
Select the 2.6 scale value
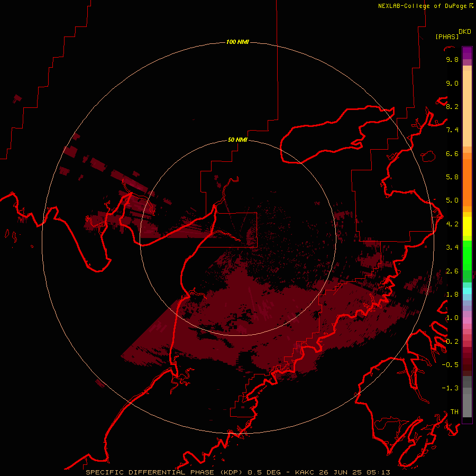(x=452, y=271)
